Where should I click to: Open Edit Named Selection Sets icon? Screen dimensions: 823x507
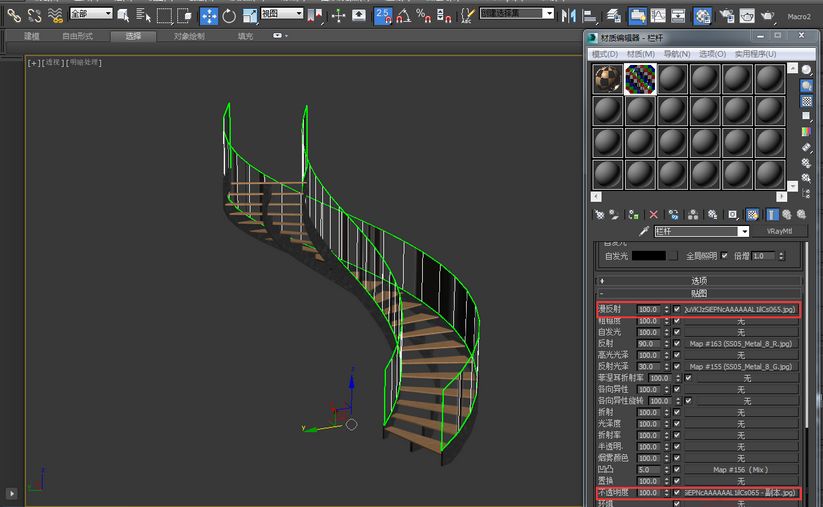click(467, 16)
